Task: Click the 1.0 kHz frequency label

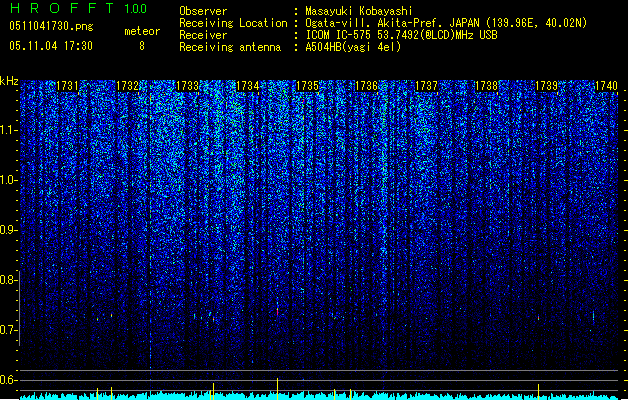Action: click(9, 180)
